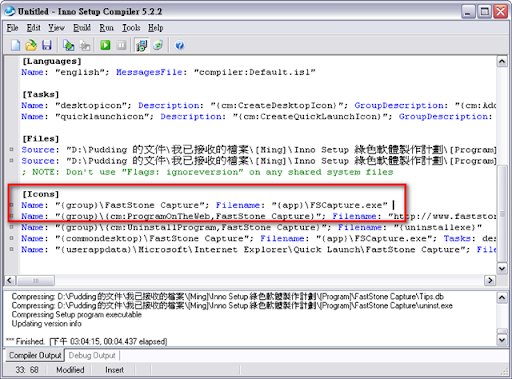The image size is (512, 379).
Task: Toggle the Target Uninstall recycle bin icon
Action: 158,45
